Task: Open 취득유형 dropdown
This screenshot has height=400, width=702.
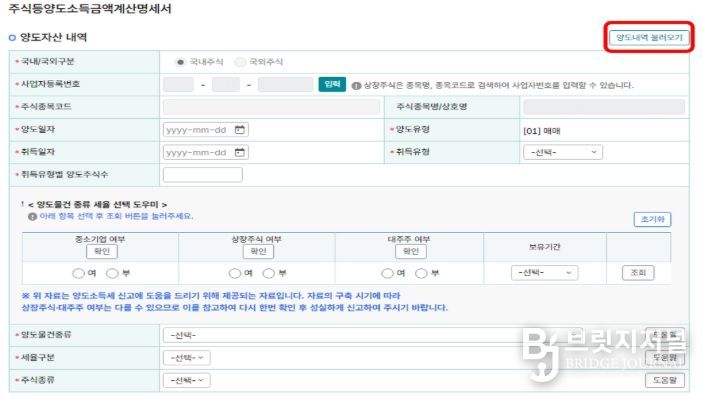Action: 563,153
